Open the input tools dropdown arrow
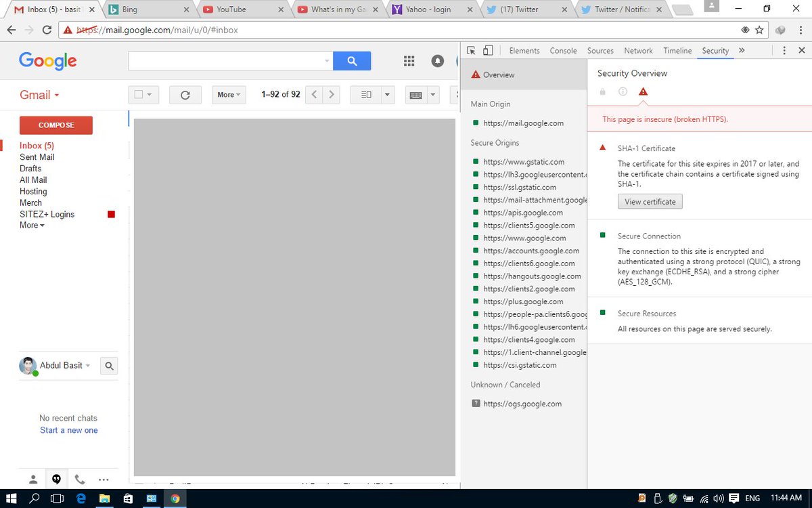Image resolution: width=812 pixels, height=508 pixels. (x=433, y=95)
